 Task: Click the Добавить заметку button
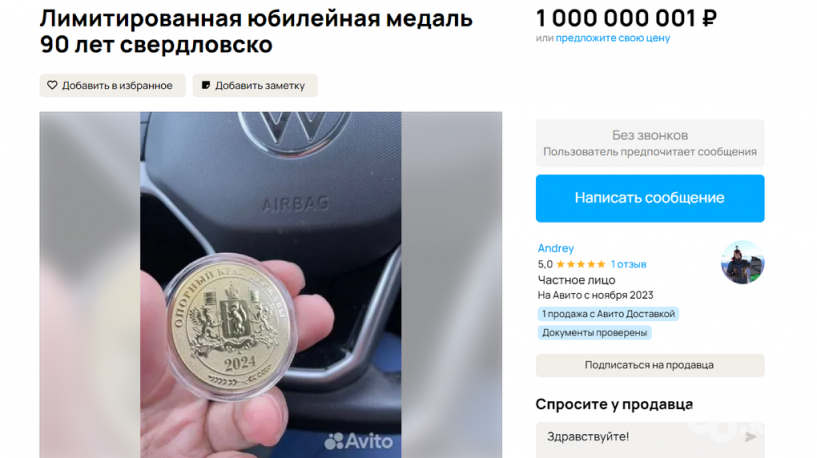click(255, 85)
